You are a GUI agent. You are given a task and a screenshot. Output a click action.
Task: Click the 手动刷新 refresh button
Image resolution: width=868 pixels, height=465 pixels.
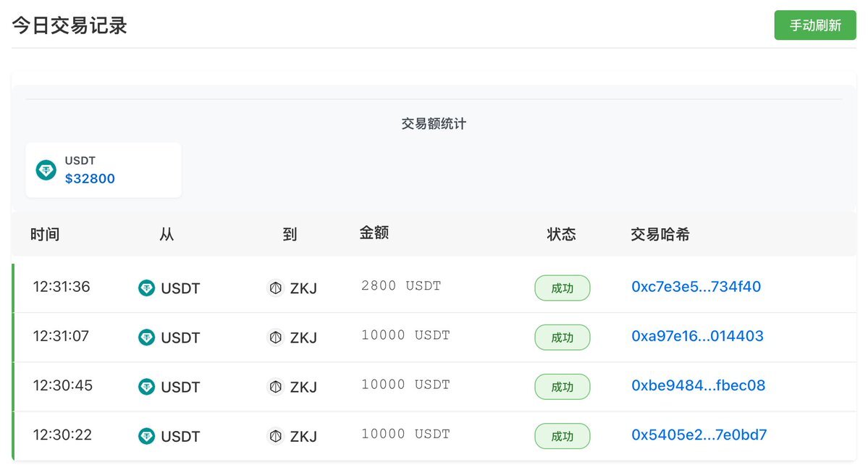(815, 25)
